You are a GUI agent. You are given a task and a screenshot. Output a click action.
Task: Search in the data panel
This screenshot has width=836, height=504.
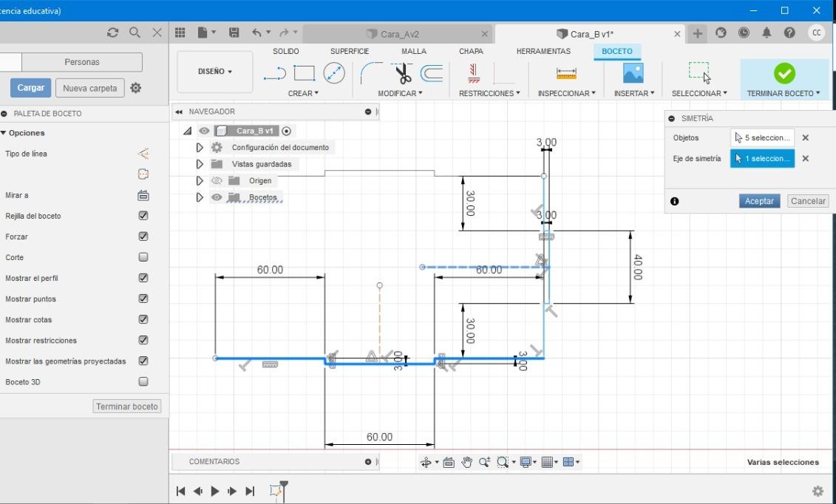click(x=135, y=33)
